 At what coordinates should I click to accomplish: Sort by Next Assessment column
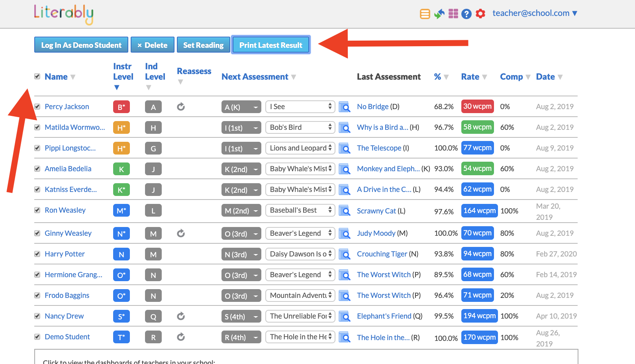click(259, 76)
